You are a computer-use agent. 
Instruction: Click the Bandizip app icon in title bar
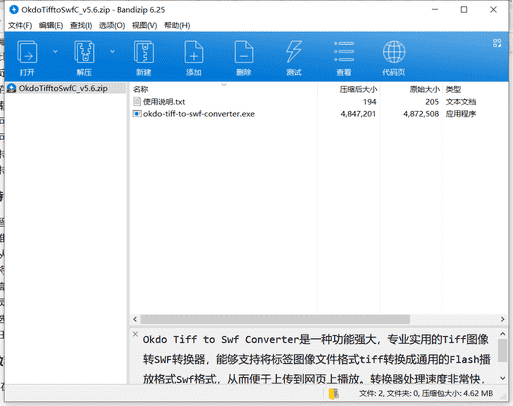tap(14, 10)
